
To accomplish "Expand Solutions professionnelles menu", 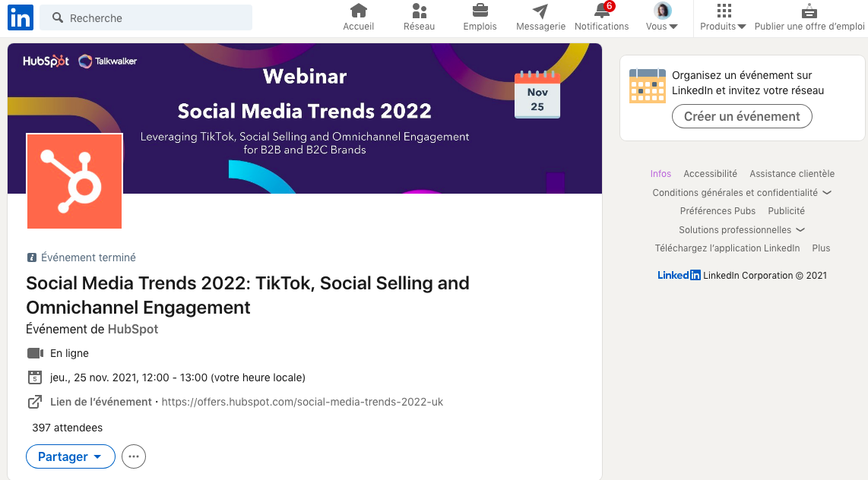I will [742, 229].
